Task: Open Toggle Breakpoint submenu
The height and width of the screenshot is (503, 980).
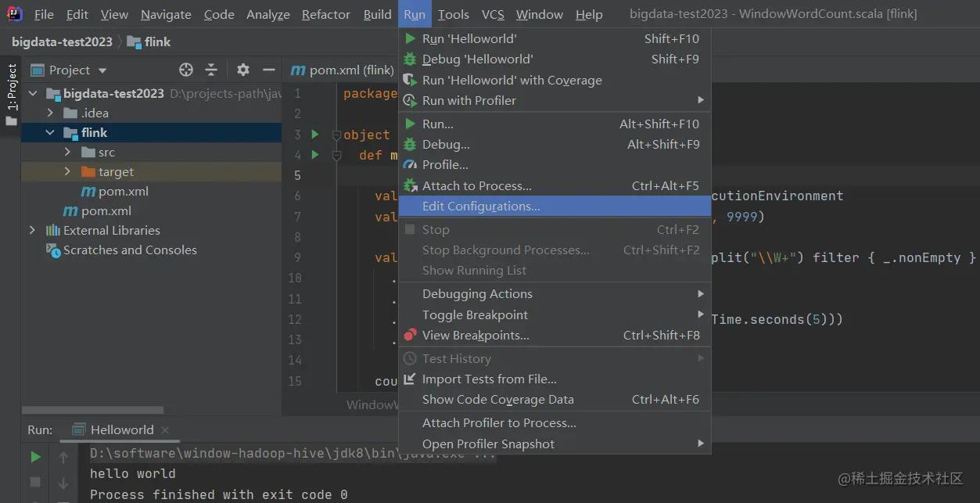Action: pos(555,314)
